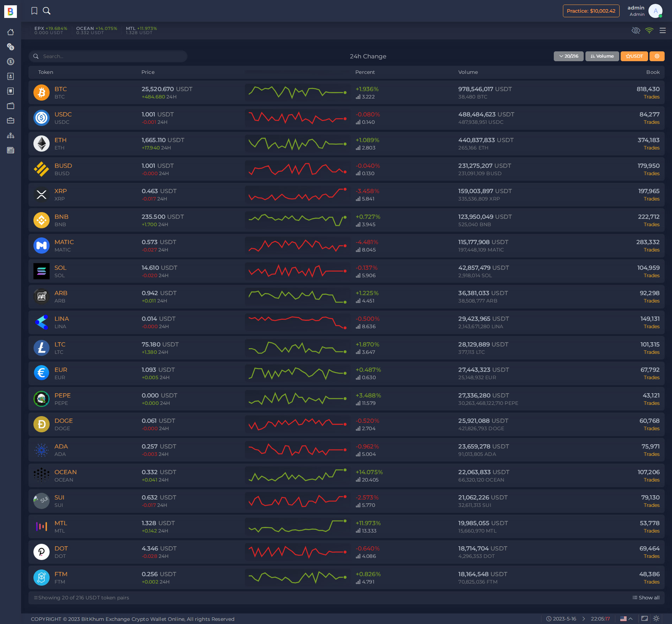This screenshot has height=624, width=672.
Task: Click the USDC token name
Action: click(63, 114)
